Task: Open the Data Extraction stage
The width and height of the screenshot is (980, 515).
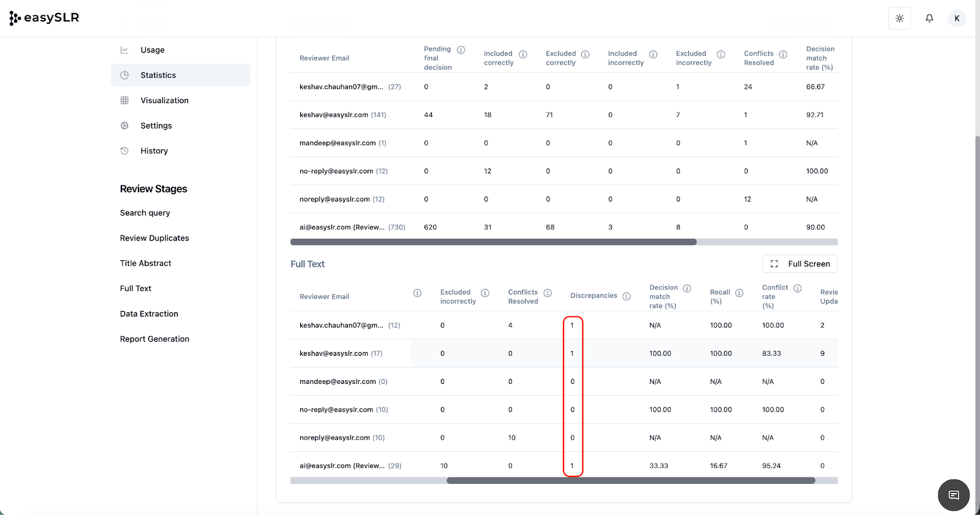Action: pos(149,314)
